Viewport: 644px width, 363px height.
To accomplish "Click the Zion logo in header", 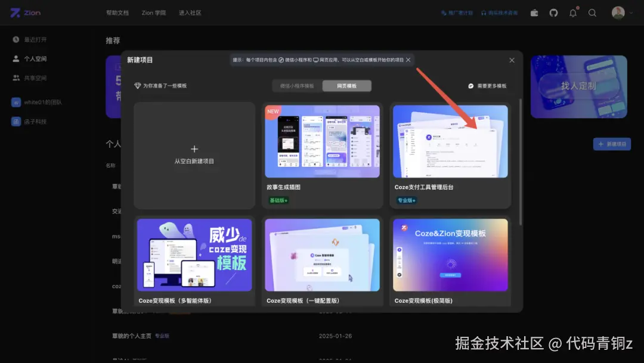I will [x=26, y=13].
